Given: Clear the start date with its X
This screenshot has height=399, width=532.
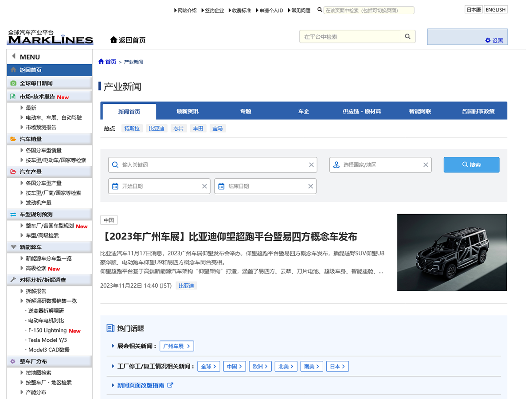Looking at the screenshot, I should (x=204, y=186).
